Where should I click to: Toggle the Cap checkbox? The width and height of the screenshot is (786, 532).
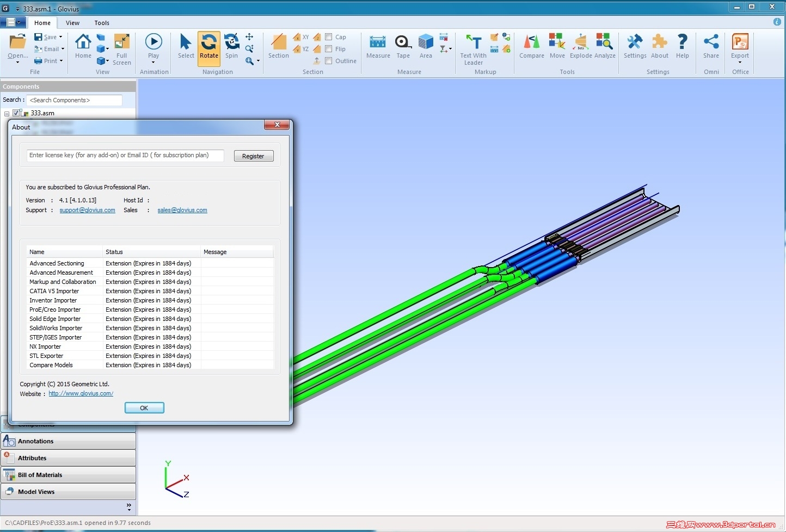[x=329, y=37]
